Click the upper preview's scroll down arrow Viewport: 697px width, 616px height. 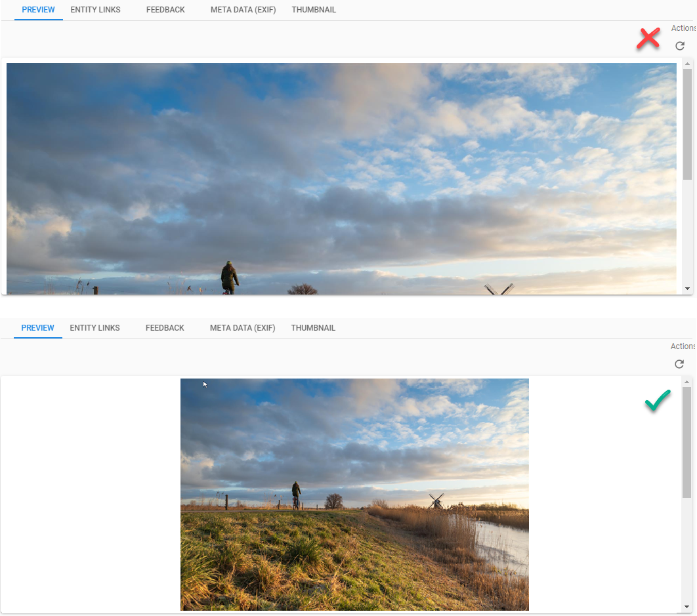(688, 289)
